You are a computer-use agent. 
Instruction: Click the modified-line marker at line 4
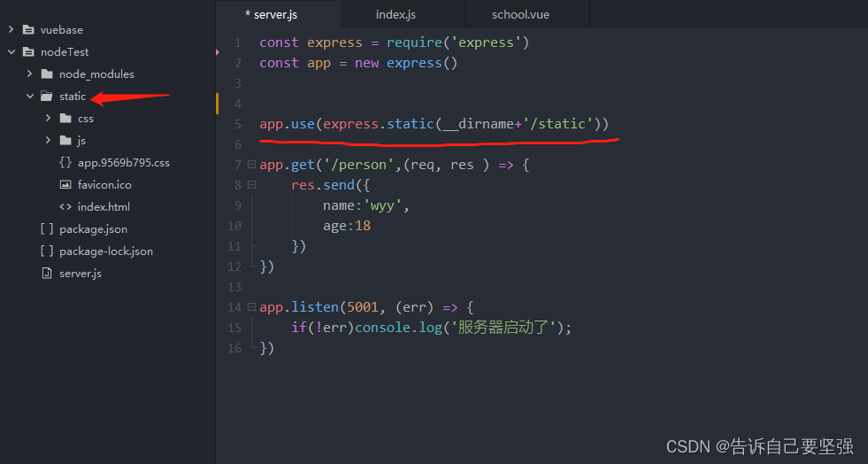(x=217, y=104)
